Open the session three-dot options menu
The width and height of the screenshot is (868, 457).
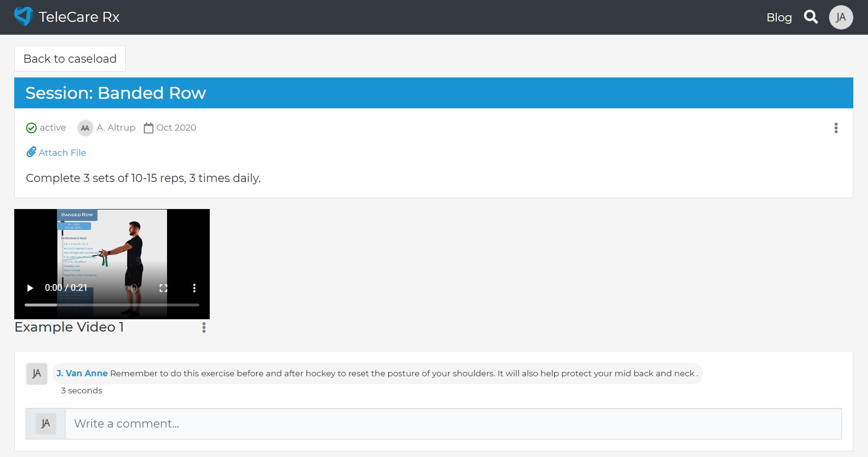836,128
